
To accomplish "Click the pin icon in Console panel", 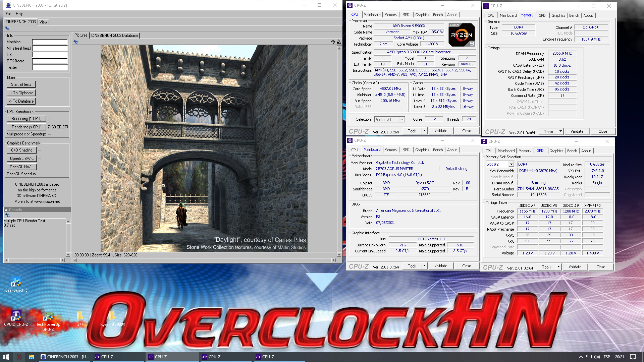I will click(7, 215).
